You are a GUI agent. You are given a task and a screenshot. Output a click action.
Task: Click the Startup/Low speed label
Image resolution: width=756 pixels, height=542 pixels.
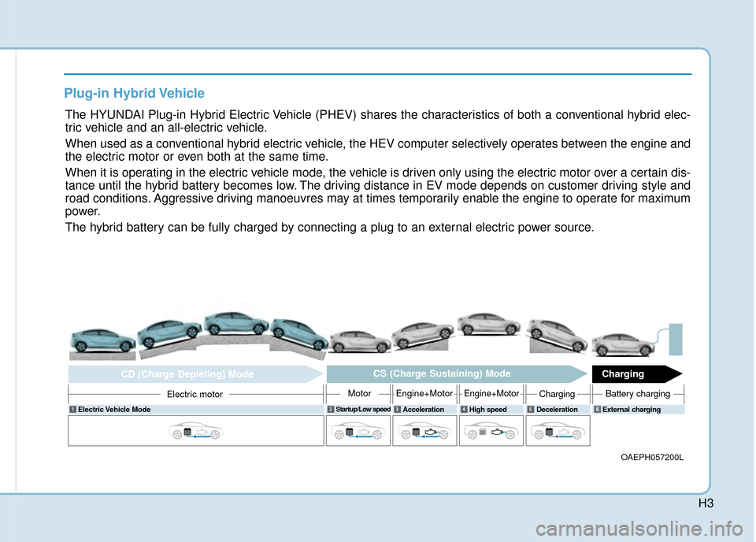pyautogui.click(x=363, y=410)
